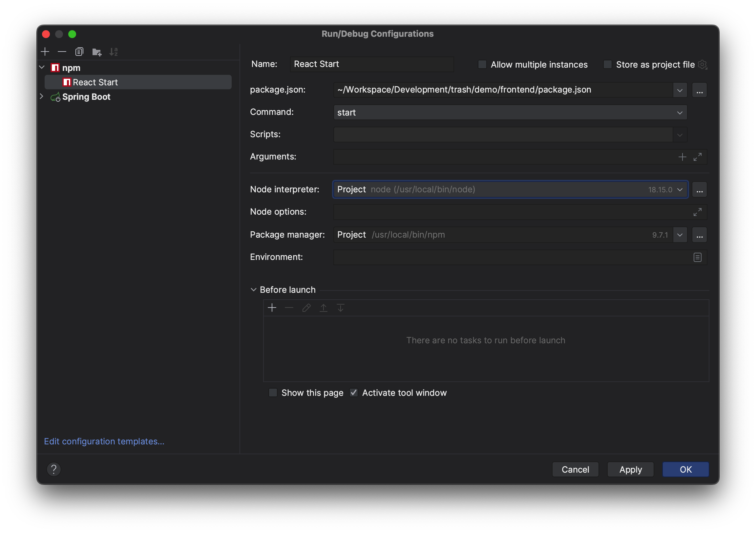
Task: Click the Sort Configurations alphabetically icon
Action: pos(114,52)
